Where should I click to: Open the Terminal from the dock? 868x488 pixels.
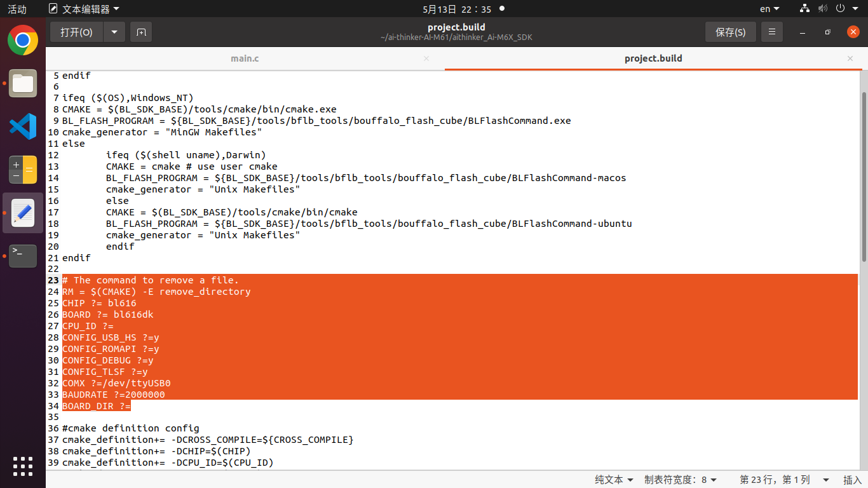click(23, 255)
